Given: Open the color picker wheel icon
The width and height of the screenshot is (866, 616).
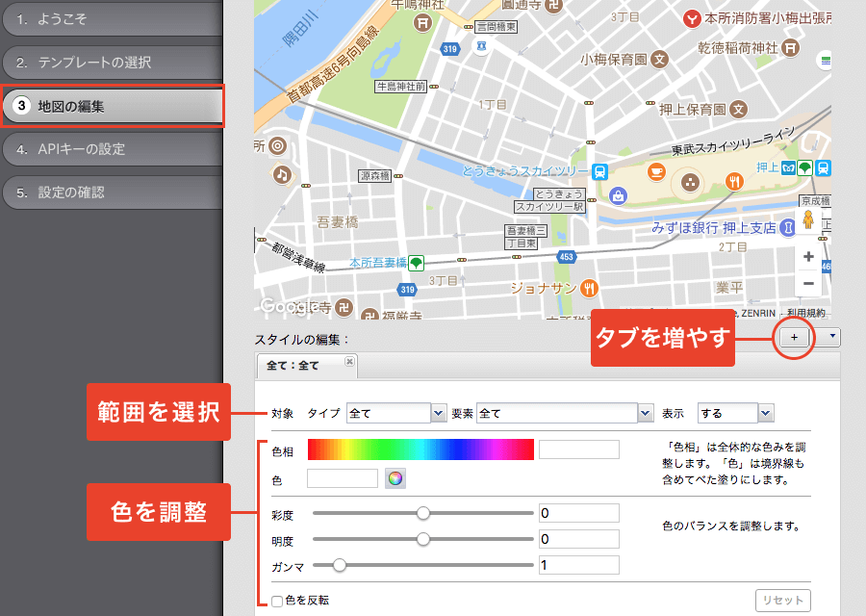Looking at the screenshot, I should click(x=395, y=478).
